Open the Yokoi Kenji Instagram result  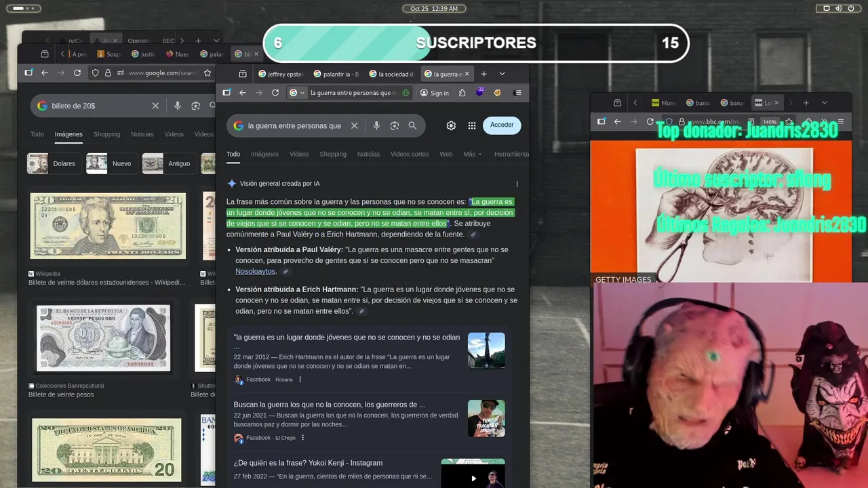pos(308,463)
